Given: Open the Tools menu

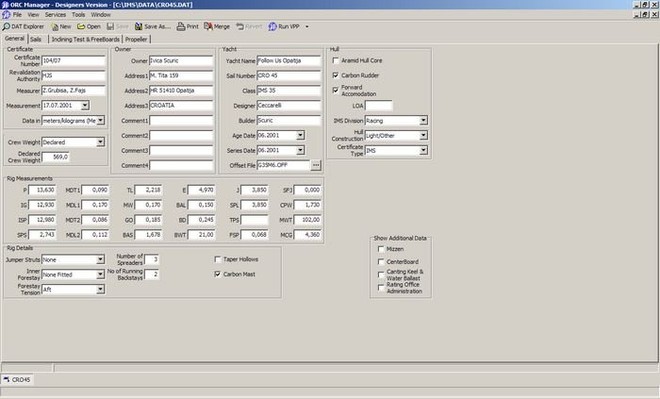Looking at the screenshot, I should click(x=78, y=15).
